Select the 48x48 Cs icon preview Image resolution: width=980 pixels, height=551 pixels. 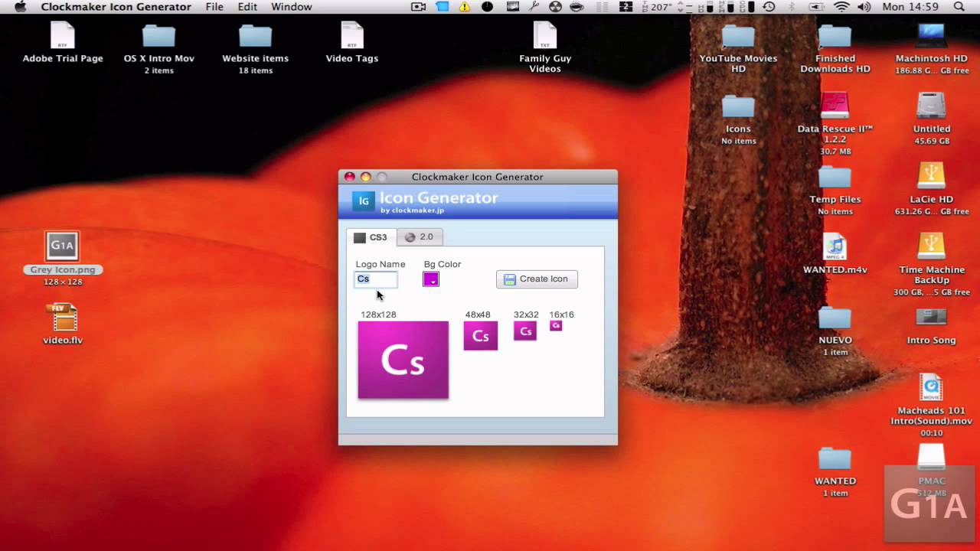[x=480, y=335]
